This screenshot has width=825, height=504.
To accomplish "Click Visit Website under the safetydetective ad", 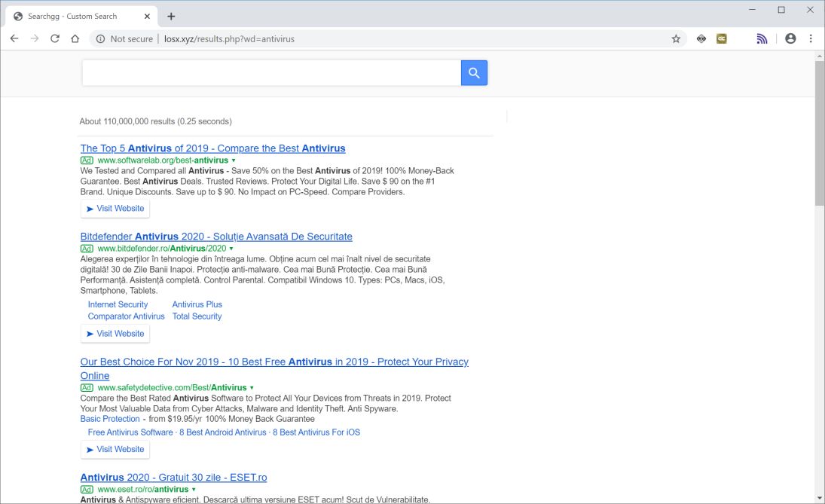I will coord(115,449).
